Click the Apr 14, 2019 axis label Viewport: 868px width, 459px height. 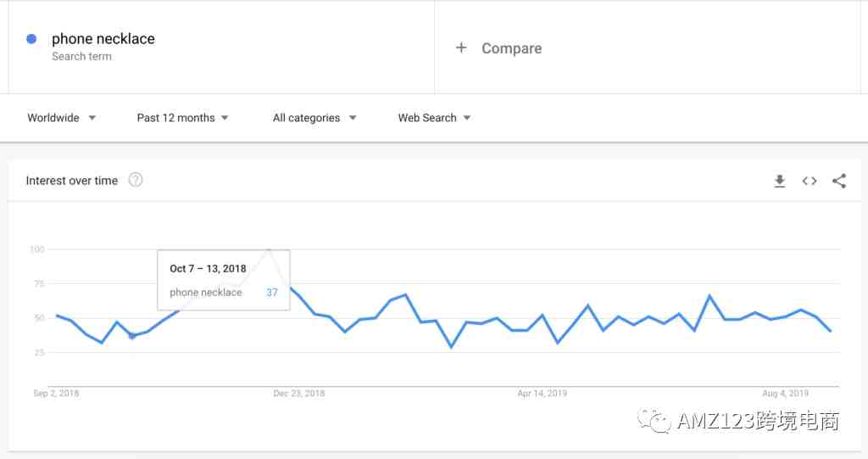542,393
